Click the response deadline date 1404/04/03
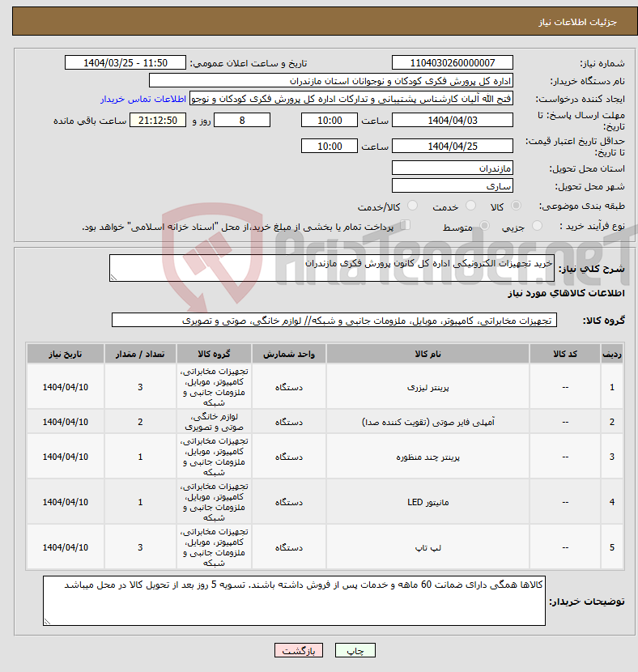 pyautogui.click(x=453, y=120)
